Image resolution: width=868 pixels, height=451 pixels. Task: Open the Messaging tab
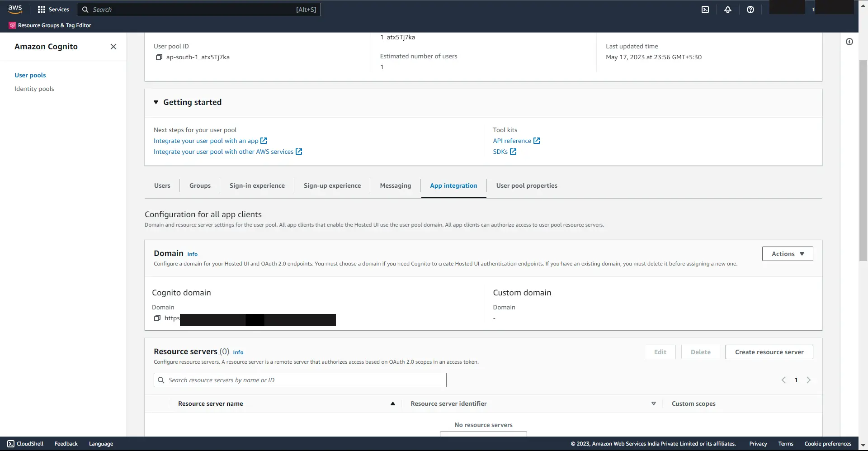pyautogui.click(x=396, y=185)
